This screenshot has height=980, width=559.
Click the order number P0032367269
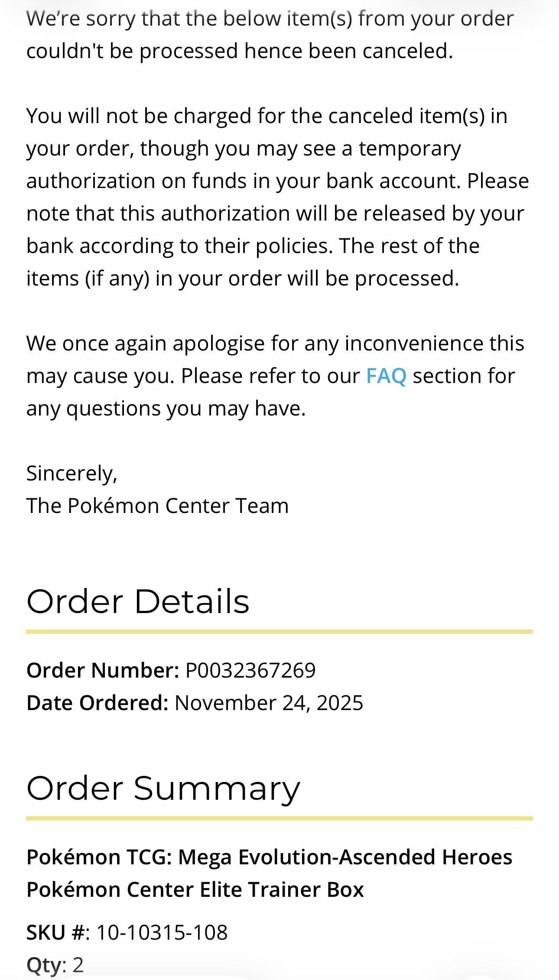click(x=250, y=670)
